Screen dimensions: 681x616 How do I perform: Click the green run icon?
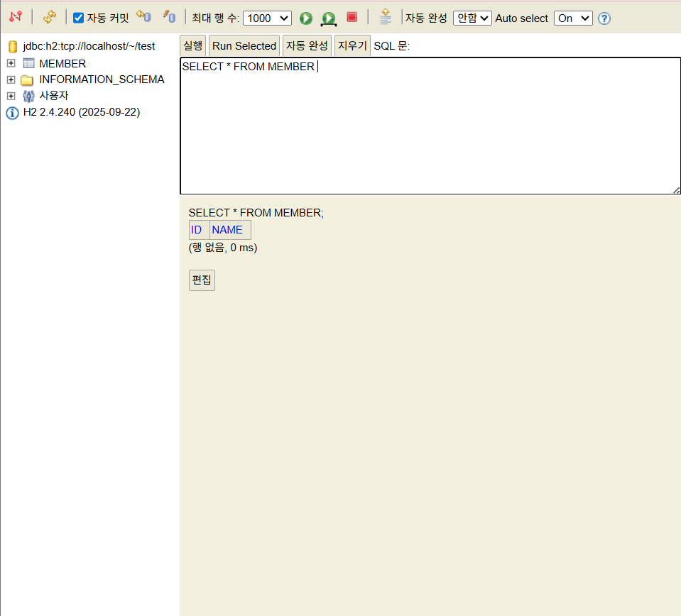[x=306, y=18]
